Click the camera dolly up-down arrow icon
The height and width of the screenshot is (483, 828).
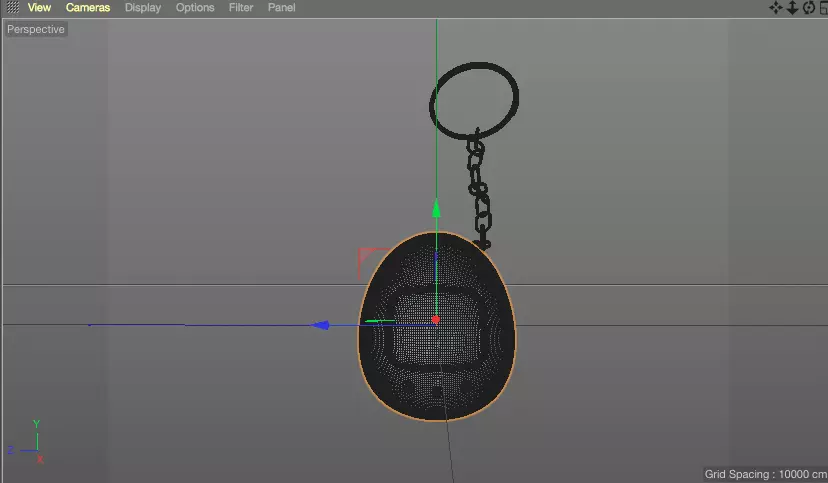pos(792,7)
